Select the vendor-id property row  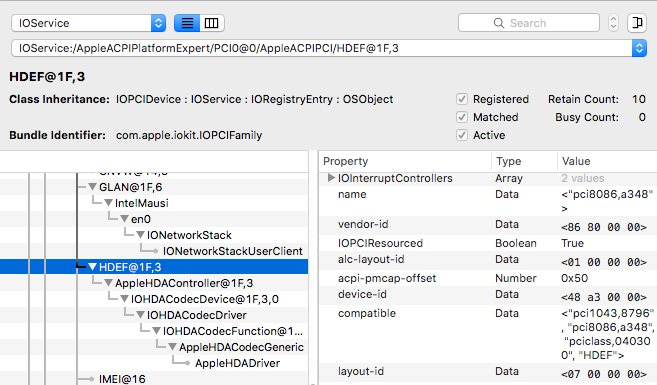click(488, 225)
